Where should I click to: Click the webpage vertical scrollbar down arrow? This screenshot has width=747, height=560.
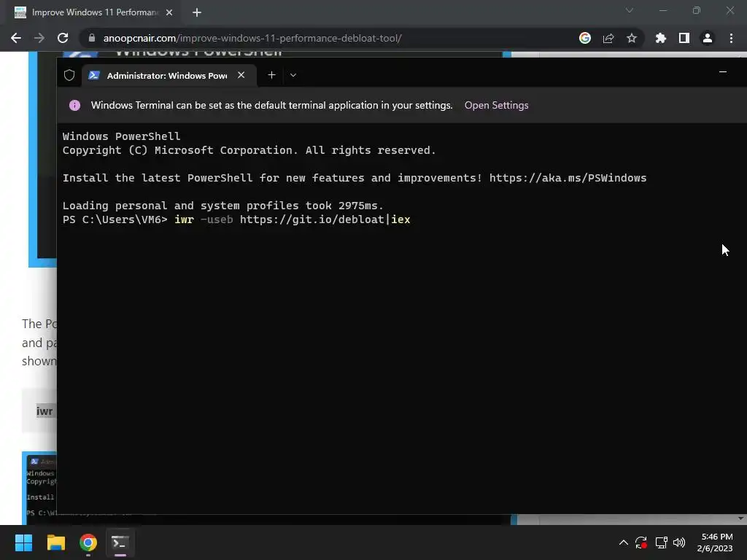(740, 518)
